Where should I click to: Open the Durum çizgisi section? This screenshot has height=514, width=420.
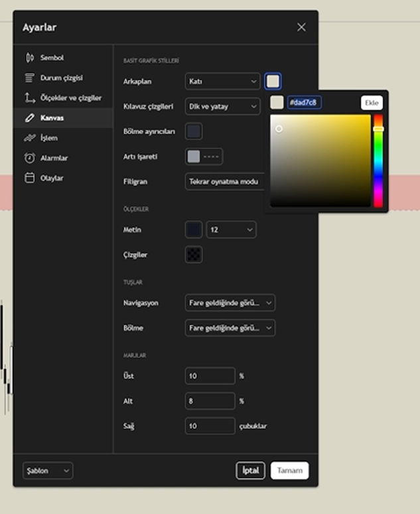63,78
